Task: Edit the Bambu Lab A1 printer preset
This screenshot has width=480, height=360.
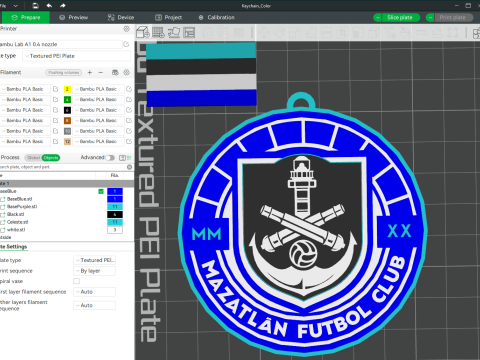Action: pos(126,44)
